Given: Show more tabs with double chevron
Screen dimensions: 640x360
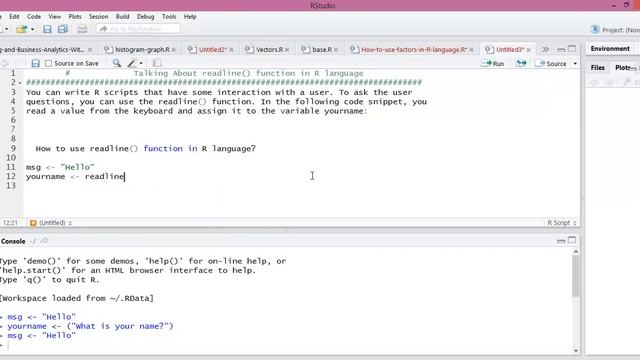Looking at the screenshot, I should [x=545, y=49].
